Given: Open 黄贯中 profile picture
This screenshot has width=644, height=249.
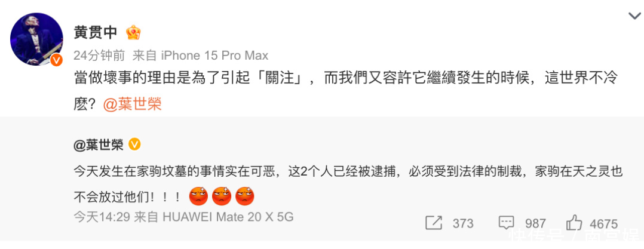Looking at the screenshot, I should coord(36,39).
